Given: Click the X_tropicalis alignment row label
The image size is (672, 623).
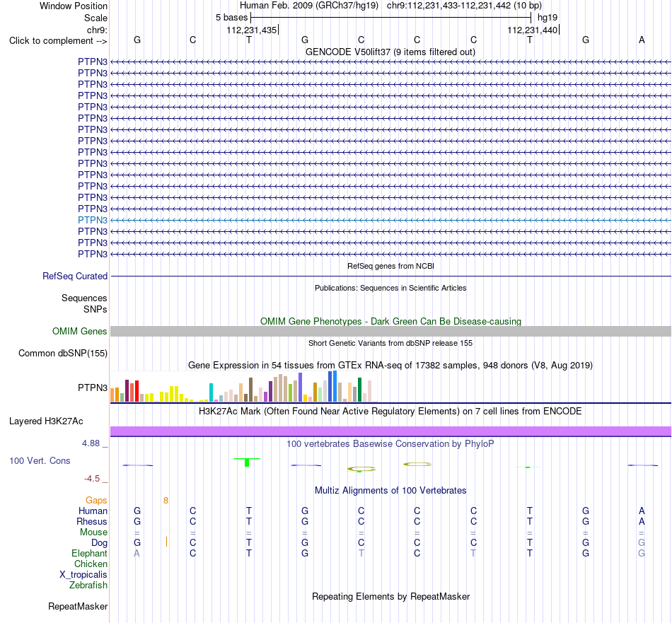Looking at the screenshot, I should (x=83, y=575).
